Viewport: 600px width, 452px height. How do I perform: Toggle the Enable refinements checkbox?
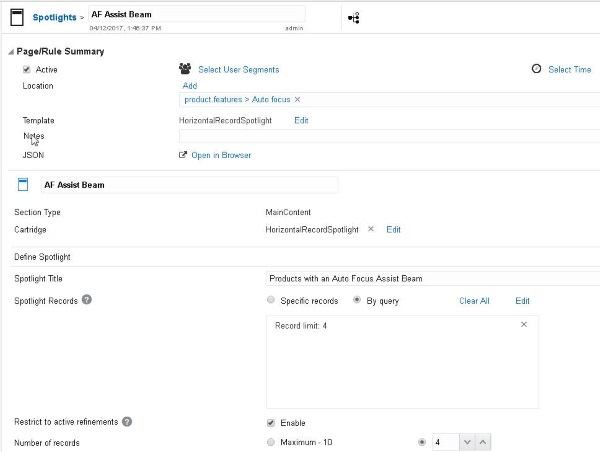click(x=271, y=423)
